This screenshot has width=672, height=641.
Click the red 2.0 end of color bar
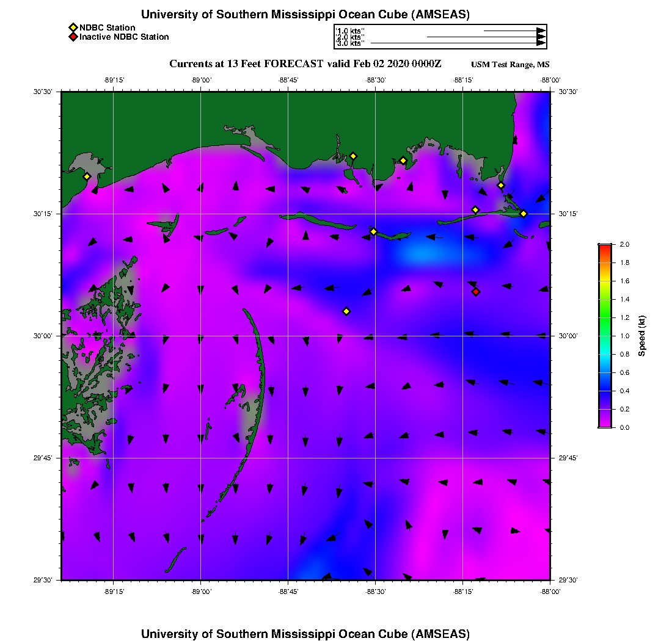click(605, 247)
